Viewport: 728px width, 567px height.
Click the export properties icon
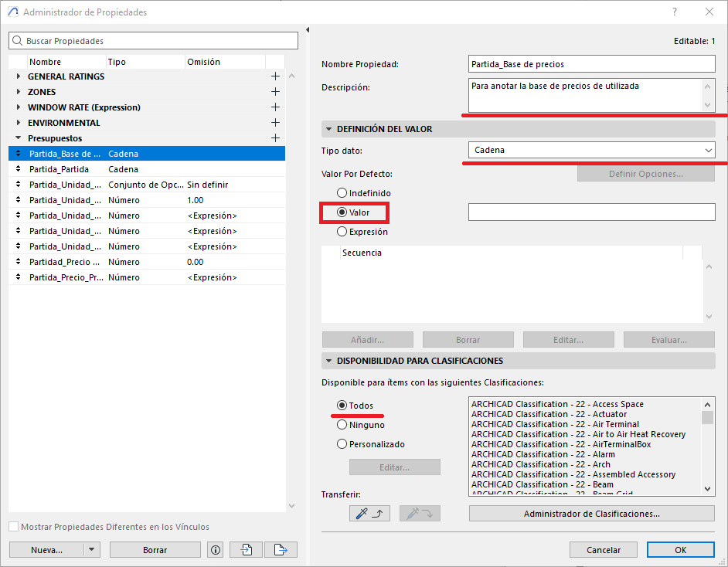pyautogui.click(x=281, y=550)
